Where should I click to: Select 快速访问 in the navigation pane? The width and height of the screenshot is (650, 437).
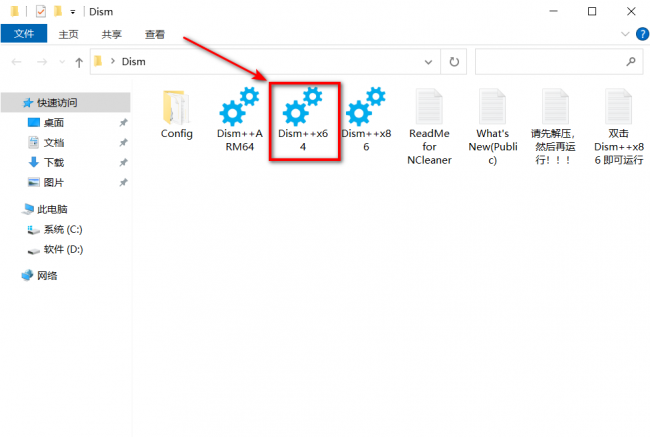point(65,102)
